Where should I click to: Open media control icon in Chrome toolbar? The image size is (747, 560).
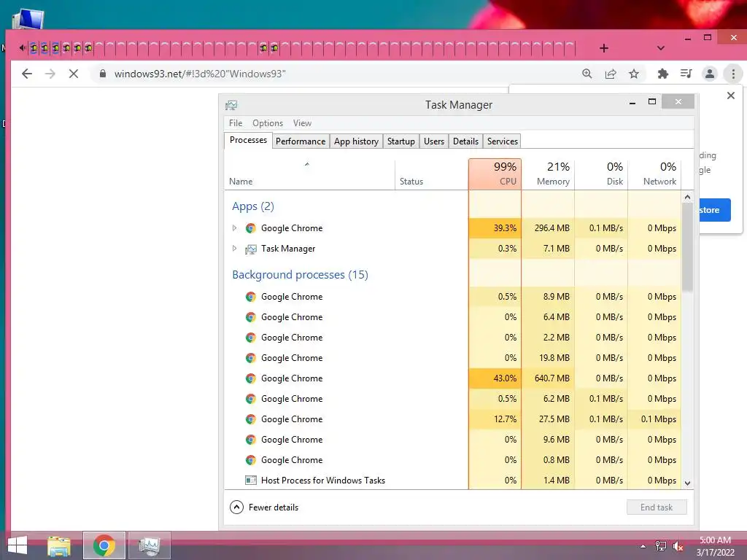(x=686, y=74)
